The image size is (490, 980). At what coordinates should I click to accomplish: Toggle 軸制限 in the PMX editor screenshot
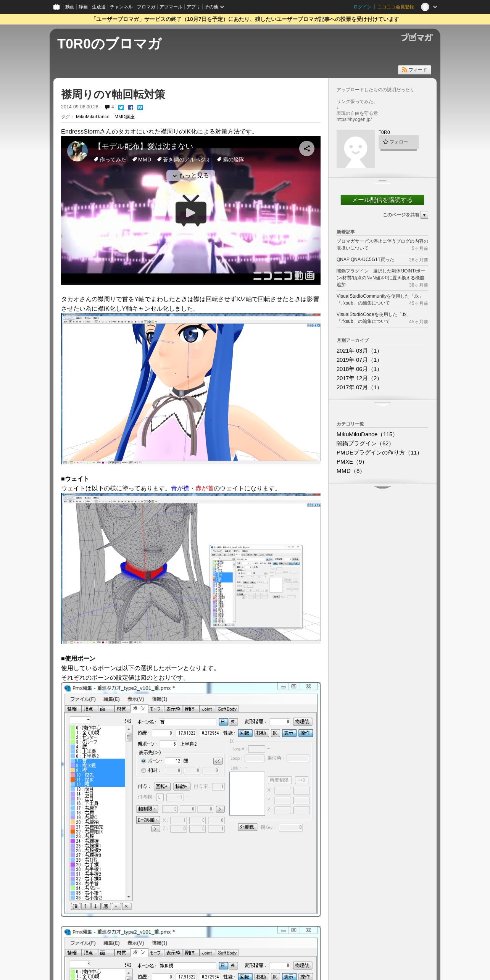tap(147, 809)
